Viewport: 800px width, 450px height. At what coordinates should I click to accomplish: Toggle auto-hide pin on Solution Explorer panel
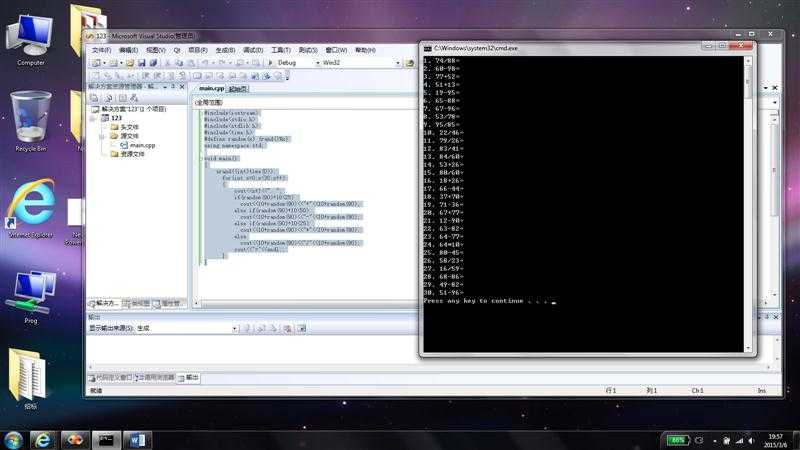pyautogui.click(x=173, y=87)
